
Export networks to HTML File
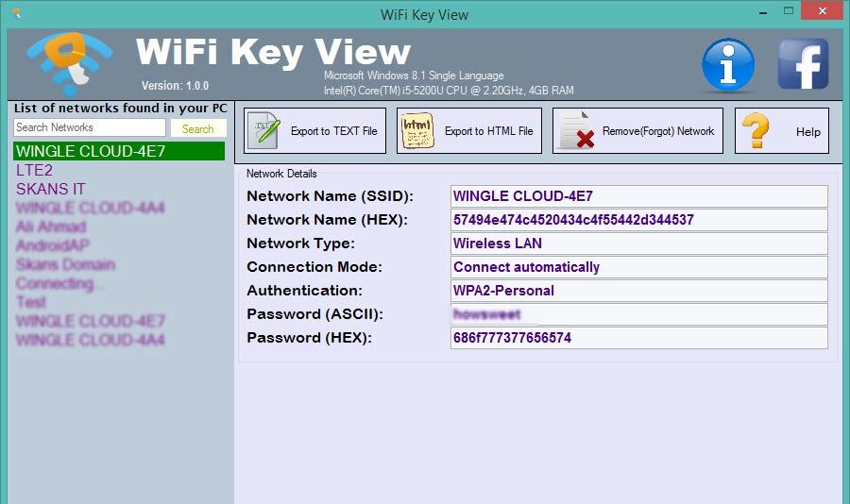click(468, 130)
